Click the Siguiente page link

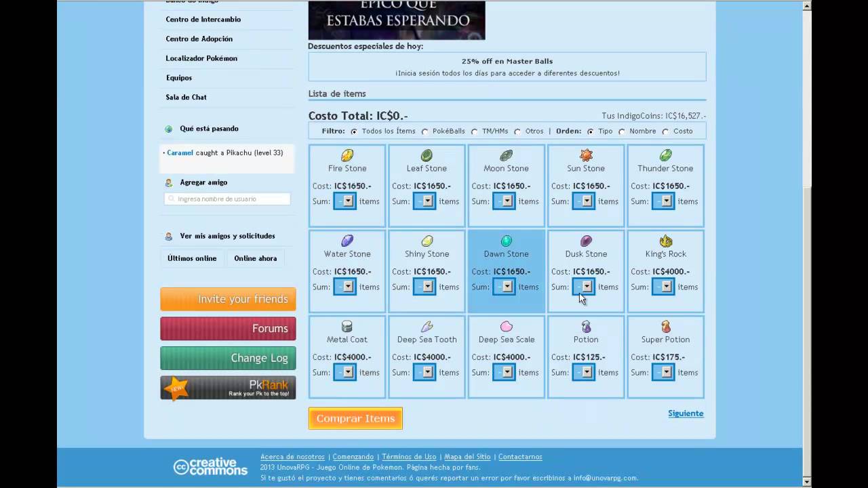(686, 413)
